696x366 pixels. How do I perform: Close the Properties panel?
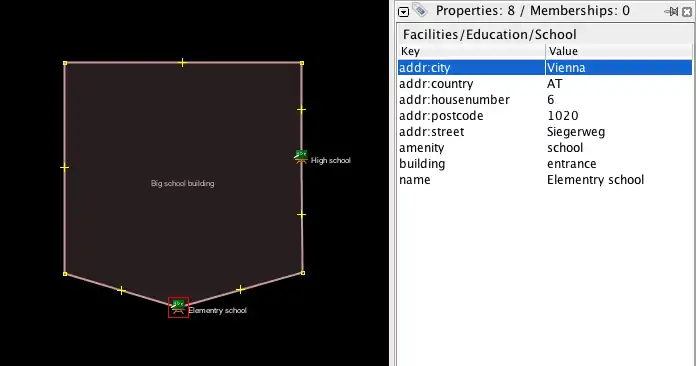pos(687,12)
